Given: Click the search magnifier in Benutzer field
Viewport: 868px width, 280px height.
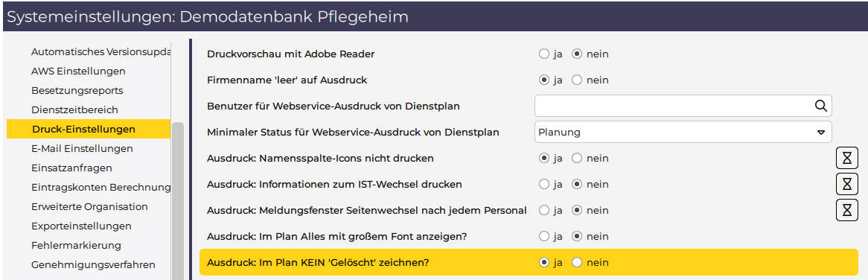Looking at the screenshot, I should point(821,106).
